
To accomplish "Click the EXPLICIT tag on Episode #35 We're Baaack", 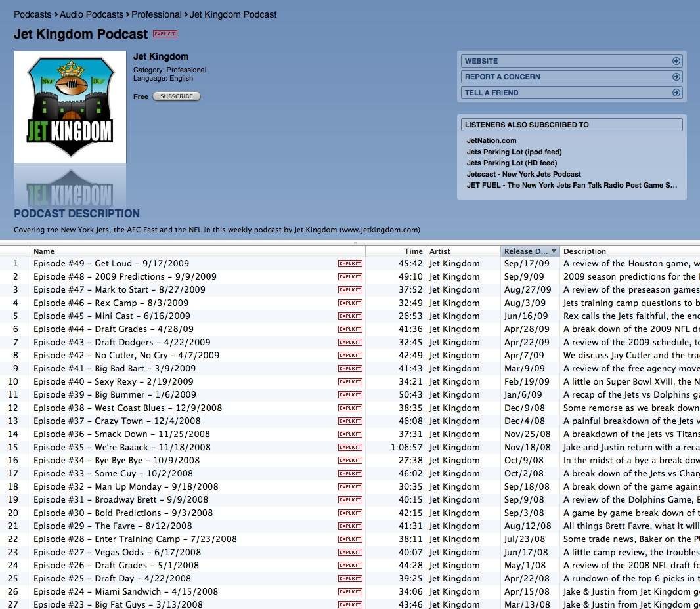I will tap(350, 447).
